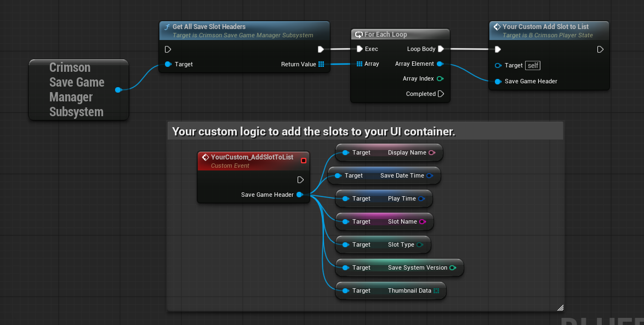Click the red delegate pin on YourCustom_AddSlotToList event
644x325 pixels.
pyautogui.click(x=304, y=161)
